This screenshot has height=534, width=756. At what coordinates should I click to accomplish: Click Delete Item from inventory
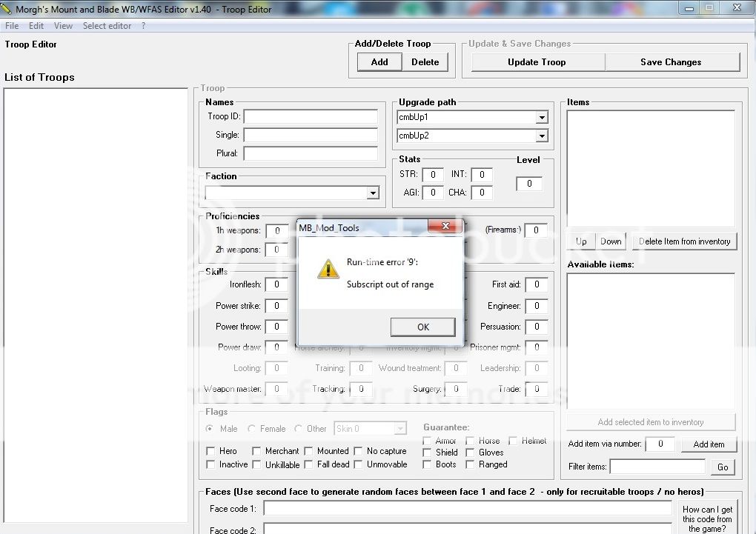(x=684, y=241)
